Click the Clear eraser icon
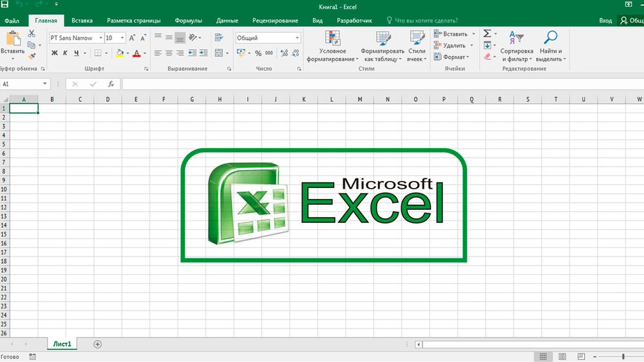Screen dimensions: 644x362 pyautogui.click(x=488, y=56)
